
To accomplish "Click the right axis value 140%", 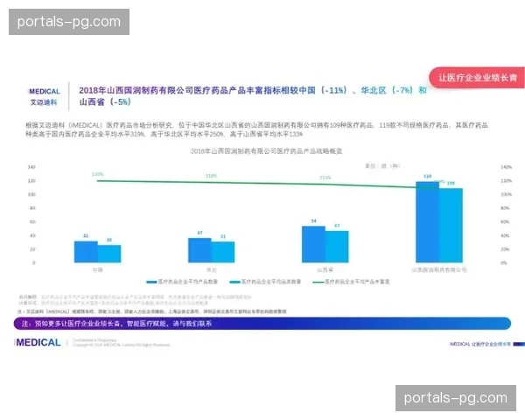I will pos(507,167).
